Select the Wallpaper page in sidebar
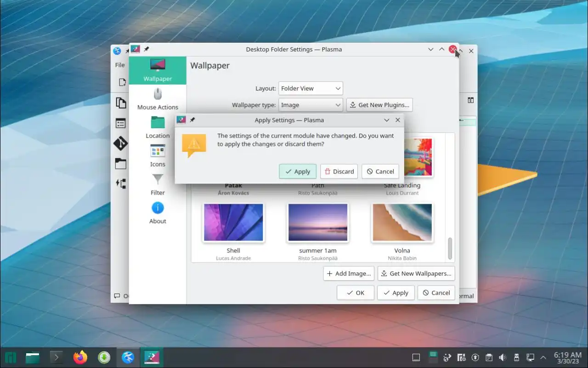Viewport: 588px width, 368px height. pos(158,70)
